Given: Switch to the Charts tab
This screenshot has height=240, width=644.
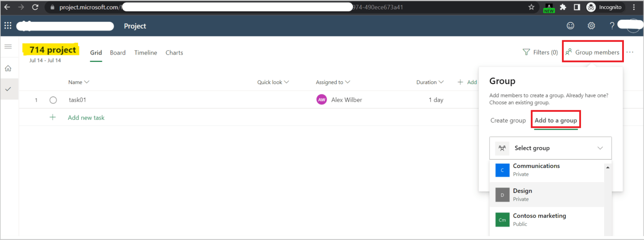Looking at the screenshot, I should pyautogui.click(x=174, y=53).
